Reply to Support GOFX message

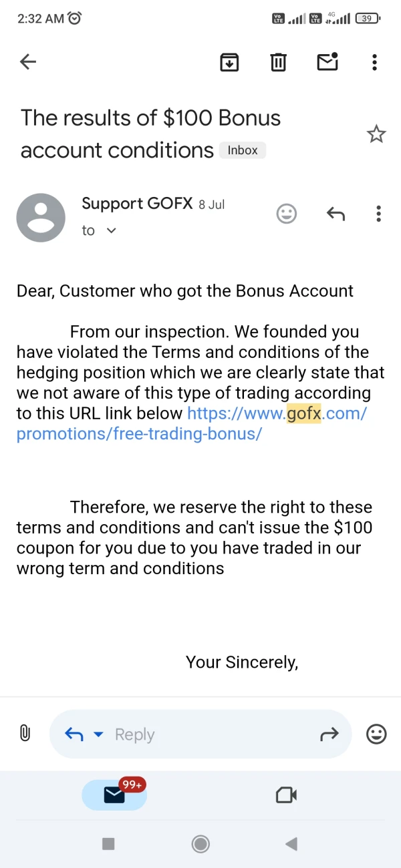(336, 214)
